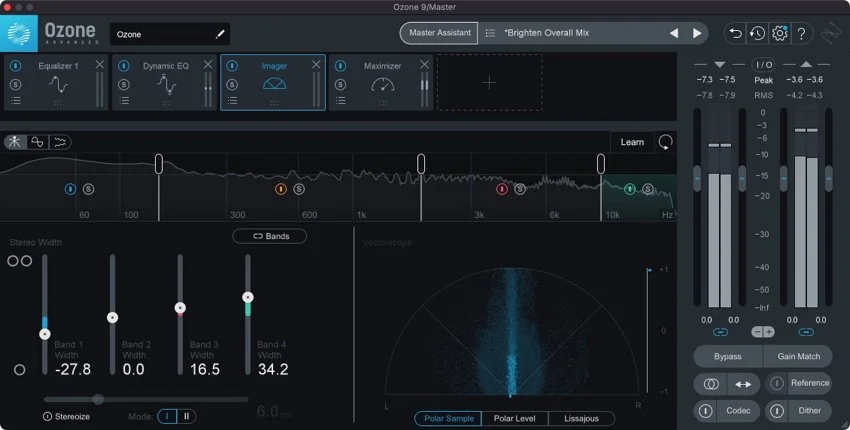
Task: Solo Band 4 in spectrum
Action: [648, 189]
